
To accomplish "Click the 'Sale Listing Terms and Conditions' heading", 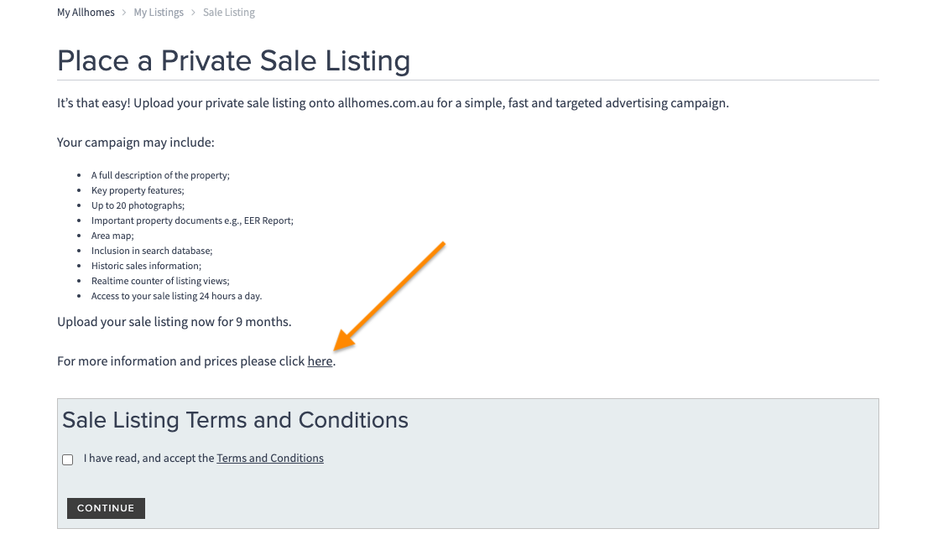I will click(235, 420).
